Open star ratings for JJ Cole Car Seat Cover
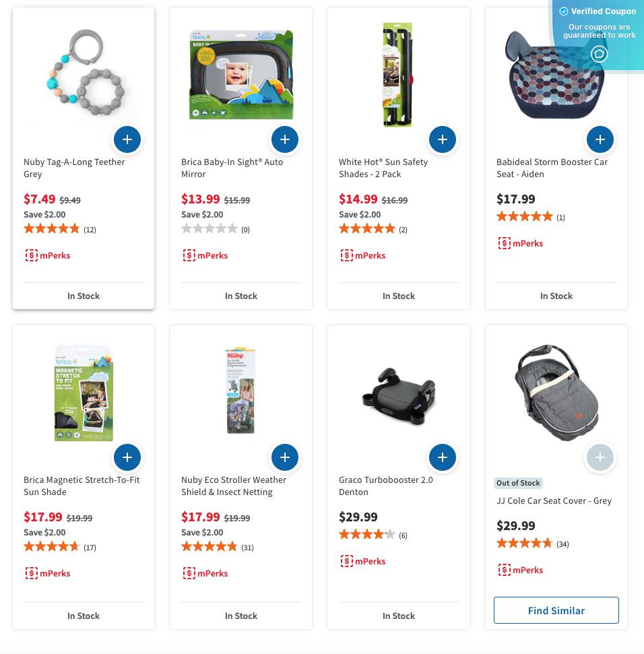644x654 pixels. [x=524, y=544]
